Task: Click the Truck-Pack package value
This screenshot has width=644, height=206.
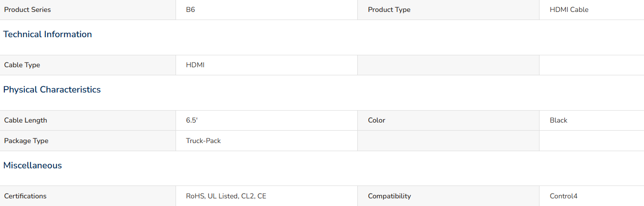Action: point(203,141)
